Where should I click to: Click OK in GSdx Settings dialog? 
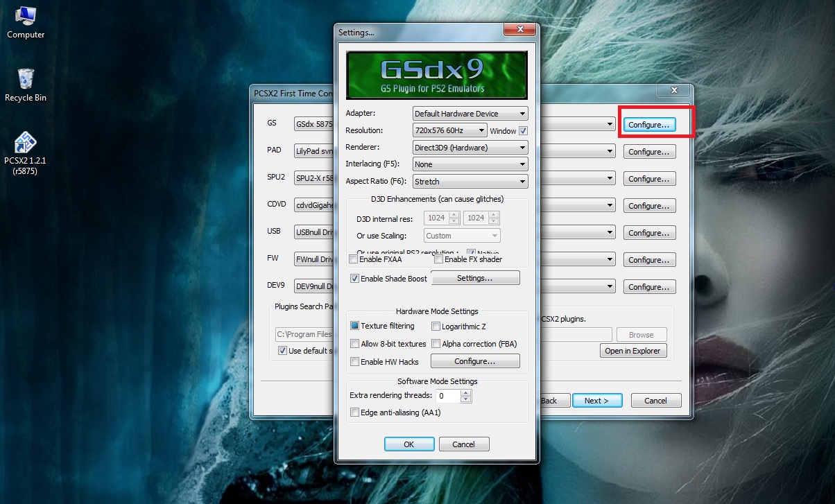[x=409, y=444]
